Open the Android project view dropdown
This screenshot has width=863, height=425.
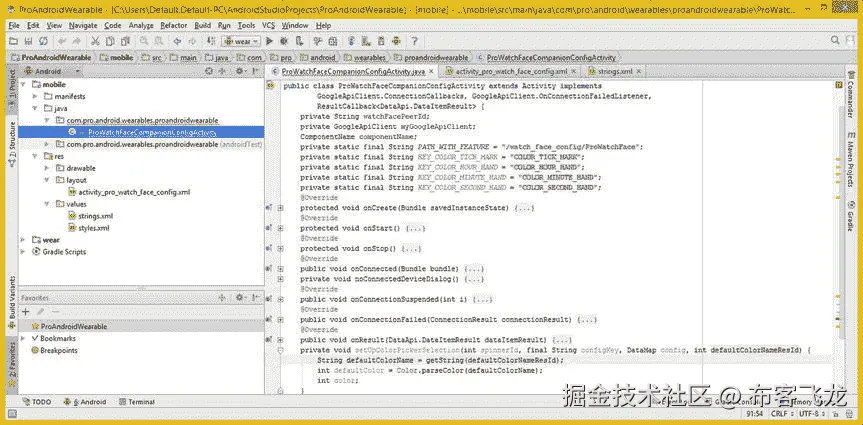[51, 71]
